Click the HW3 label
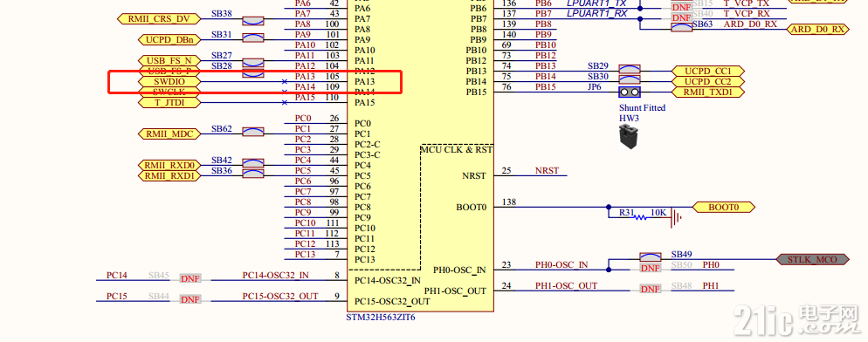This screenshot has height=342, width=868. 629,119
